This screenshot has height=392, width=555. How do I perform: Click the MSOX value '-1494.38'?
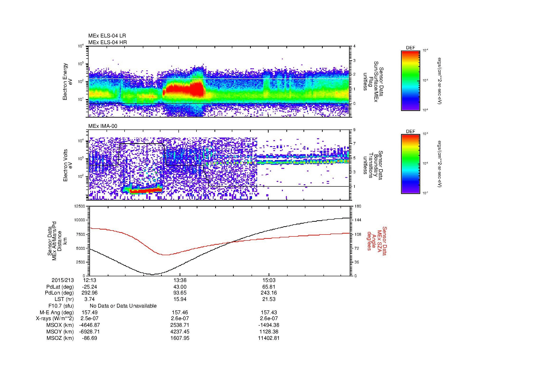(269, 325)
